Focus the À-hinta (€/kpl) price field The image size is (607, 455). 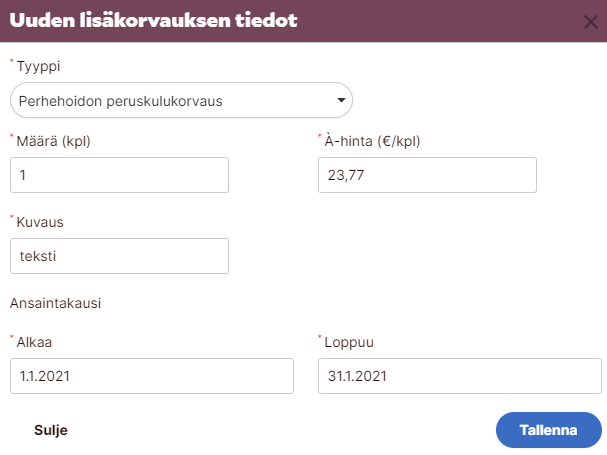click(427, 175)
